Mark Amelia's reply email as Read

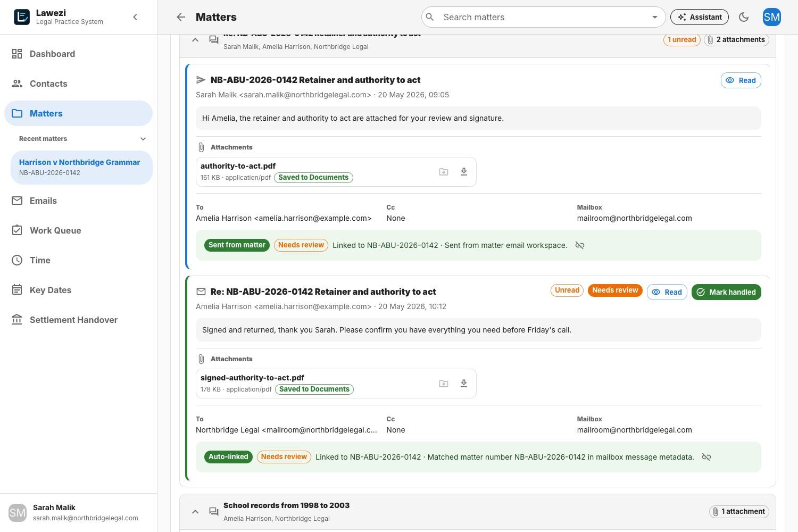click(667, 292)
